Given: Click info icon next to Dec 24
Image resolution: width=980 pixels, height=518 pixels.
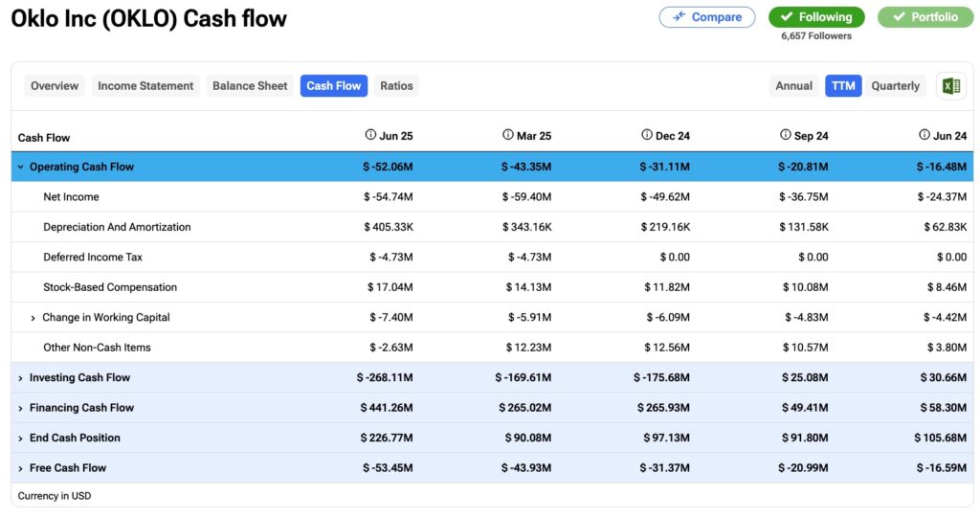Looking at the screenshot, I should [x=647, y=135].
